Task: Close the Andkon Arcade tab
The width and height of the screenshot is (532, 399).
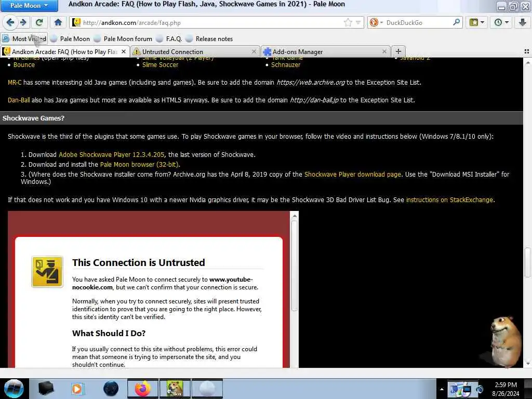Action: tap(124, 51)
